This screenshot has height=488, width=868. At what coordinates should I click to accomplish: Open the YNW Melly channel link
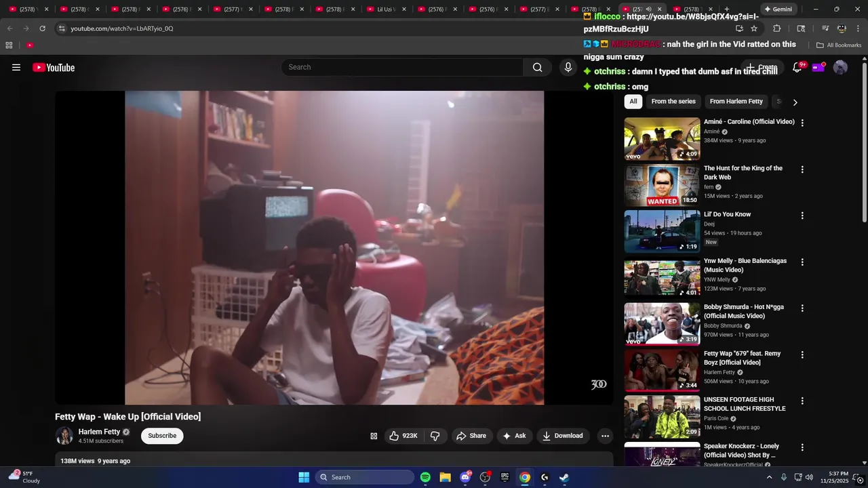(x=717, y=279)
